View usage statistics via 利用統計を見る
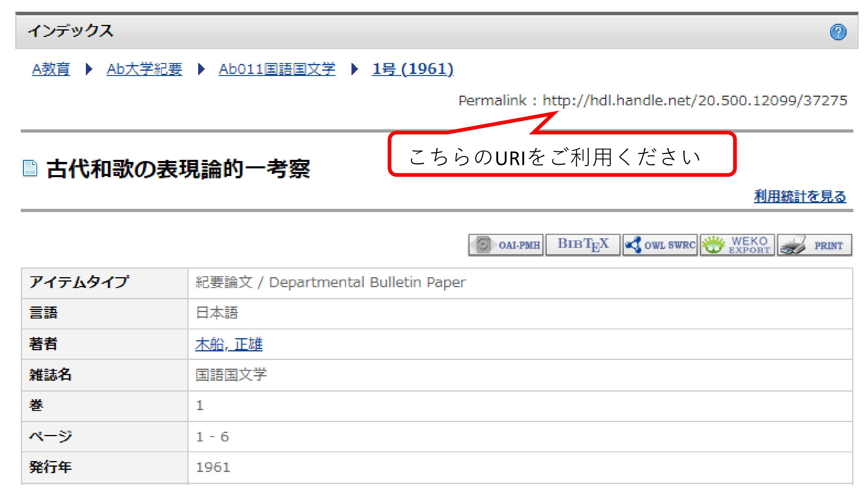 [x=800, y=196]
